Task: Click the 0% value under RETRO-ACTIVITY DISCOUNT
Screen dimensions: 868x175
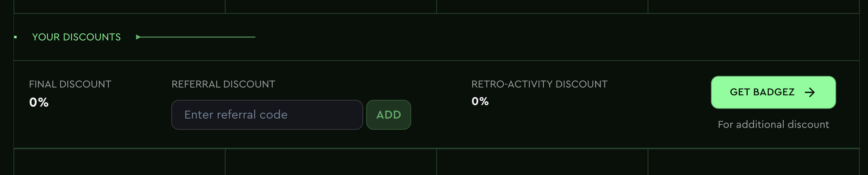Action: [480, 101]
